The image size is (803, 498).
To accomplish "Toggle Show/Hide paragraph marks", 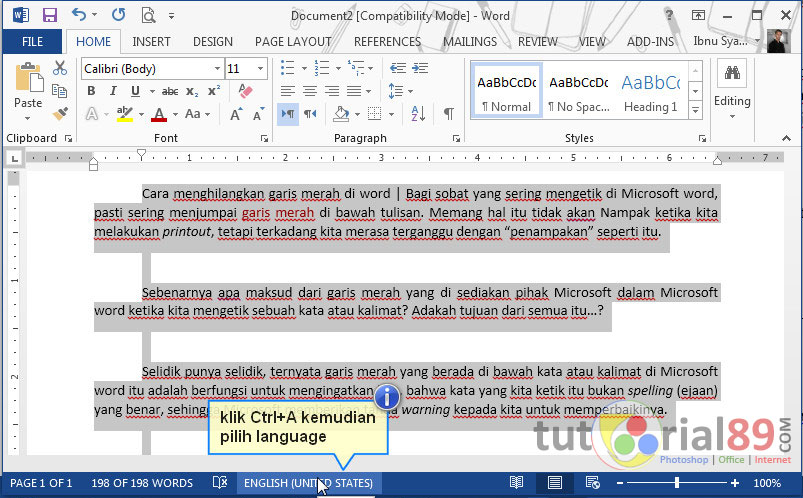I will click(449, 113).
